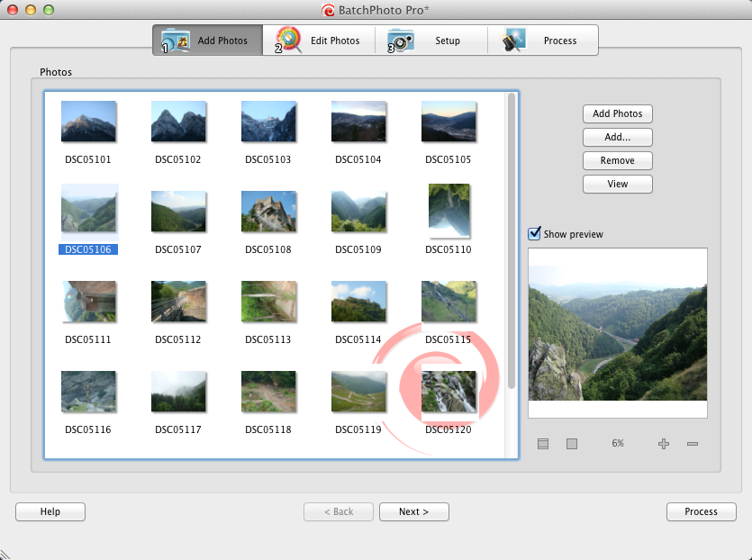Select the highlighted DSC05106 thumbnail
This screenshot has width=752, height=560.
(x=89, y=212)
